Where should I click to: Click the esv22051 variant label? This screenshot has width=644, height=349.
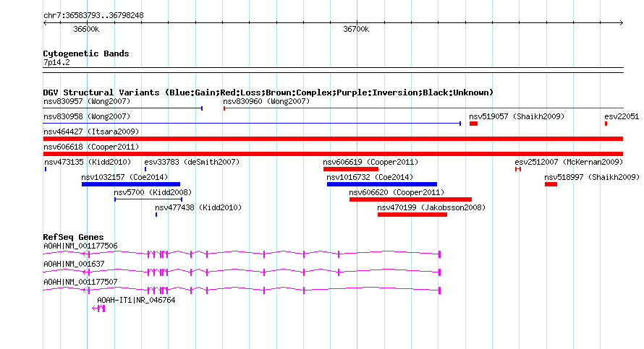622,116
